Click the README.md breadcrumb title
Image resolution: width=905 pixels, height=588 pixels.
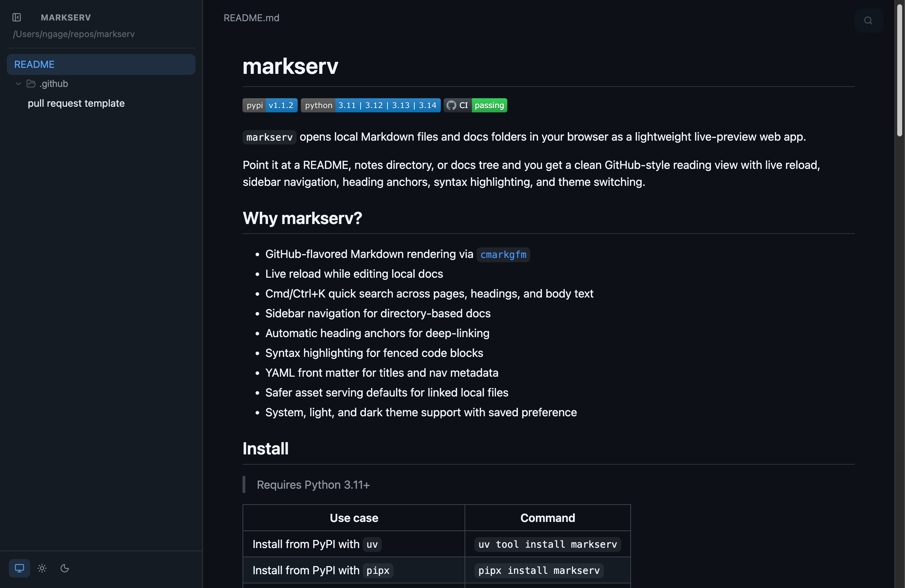point(251,17)
